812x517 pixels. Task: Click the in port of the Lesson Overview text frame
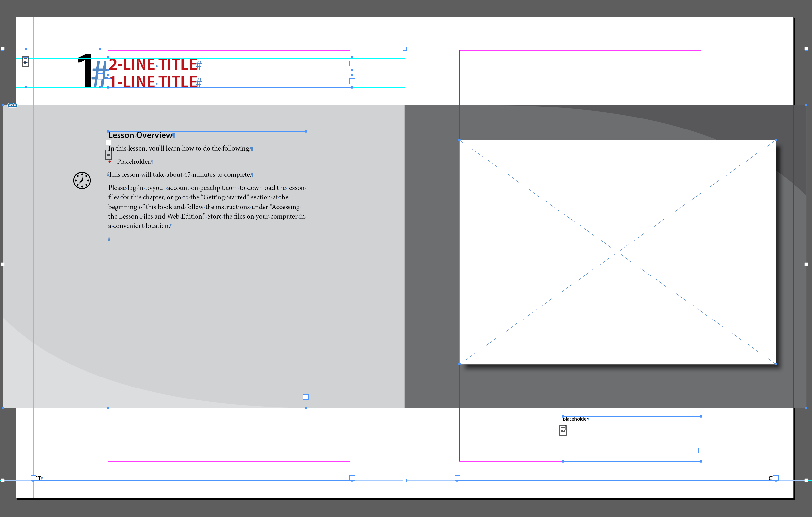coord(108,142)
